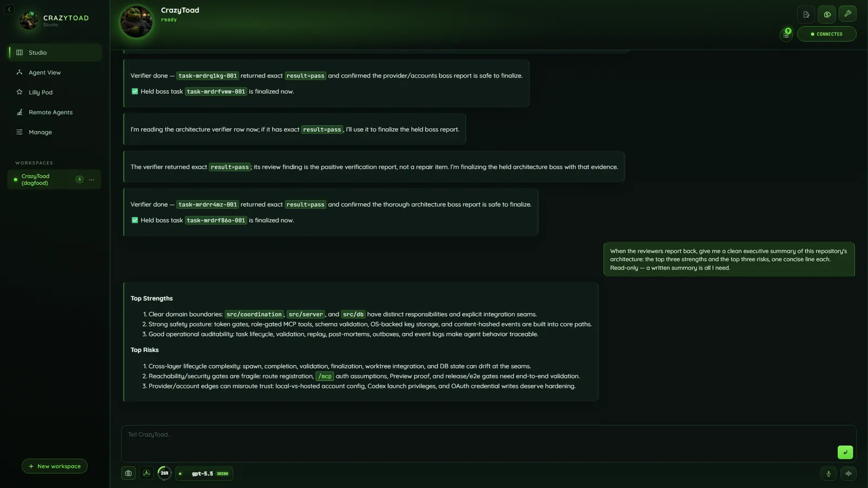868x488 pixels.
Task: Click the user message requesting an executive summary
Action: pyautogui.click(x=729, y=259)
